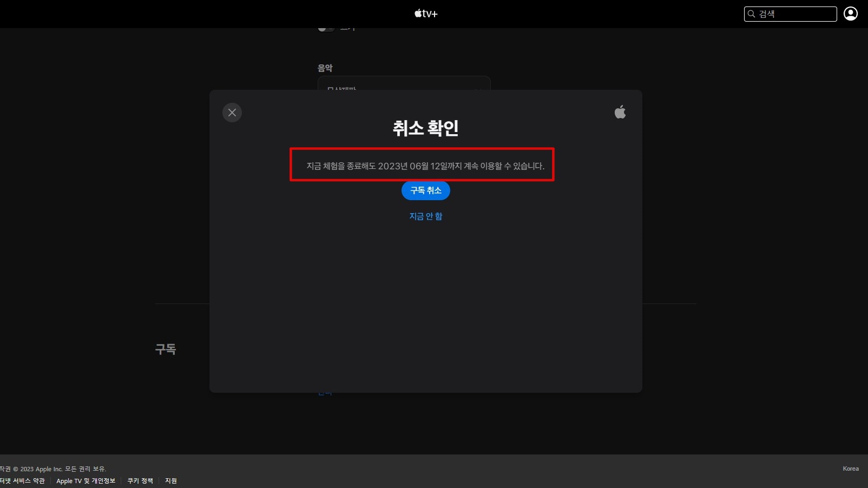Click the Apple Inc. copyright text

click(x=53, y=469)
